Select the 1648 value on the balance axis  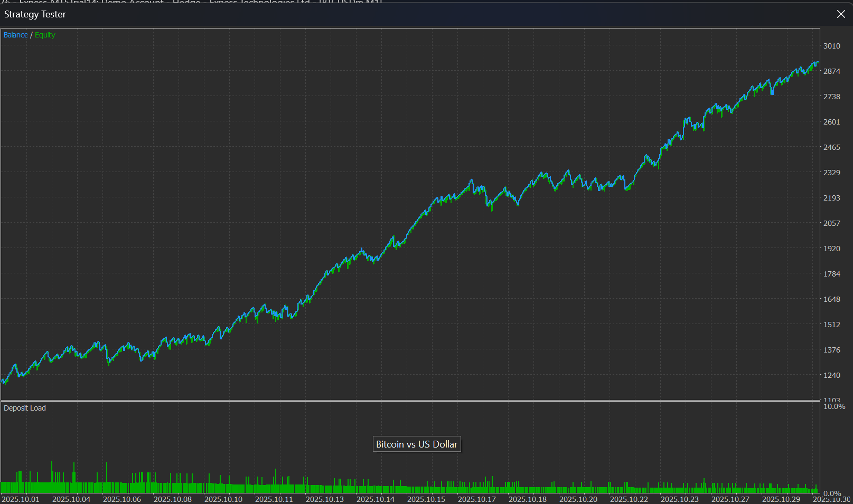point(832,299)
